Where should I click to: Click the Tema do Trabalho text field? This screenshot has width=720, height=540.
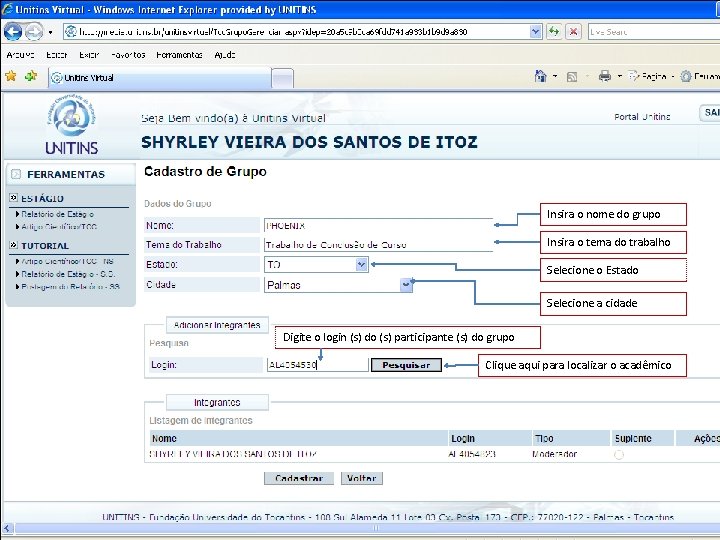click(378, 244)
